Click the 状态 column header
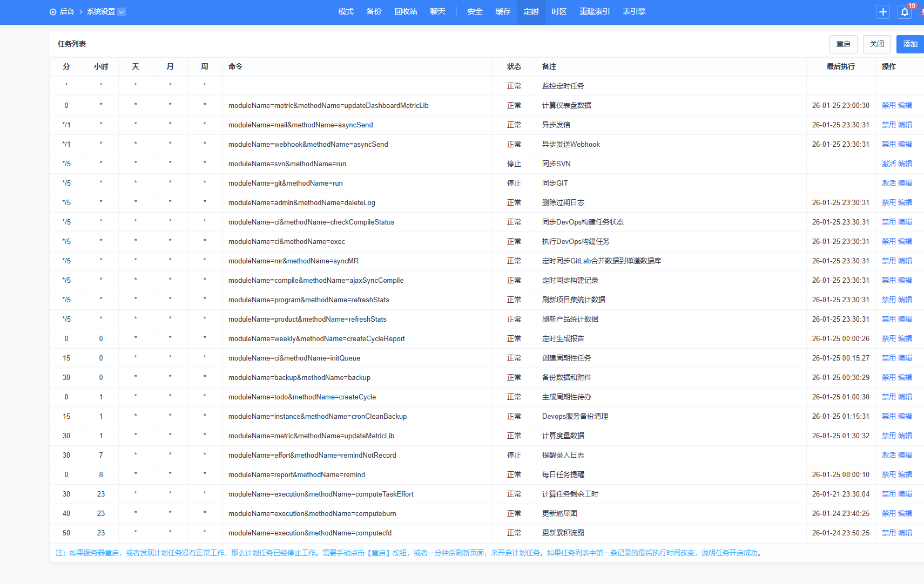This screenshot has height=584, width=924. (x=514, y=67)
